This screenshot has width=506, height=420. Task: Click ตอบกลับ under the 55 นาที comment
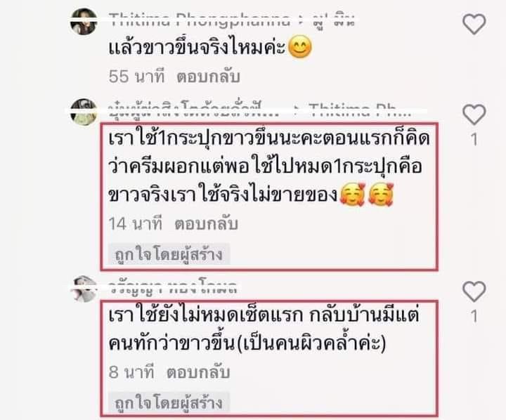coord(208,77)
